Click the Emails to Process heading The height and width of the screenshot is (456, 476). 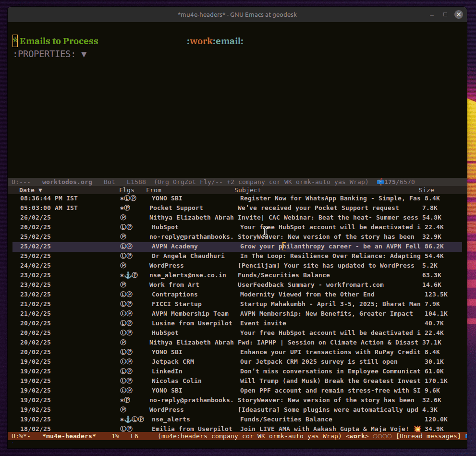[x=59, y=41]
